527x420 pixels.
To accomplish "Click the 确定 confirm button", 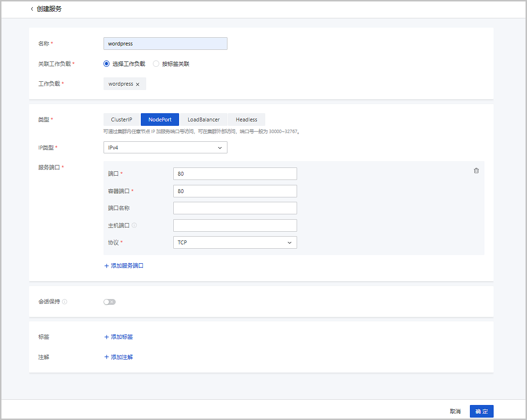I will (x=482, y=411).
